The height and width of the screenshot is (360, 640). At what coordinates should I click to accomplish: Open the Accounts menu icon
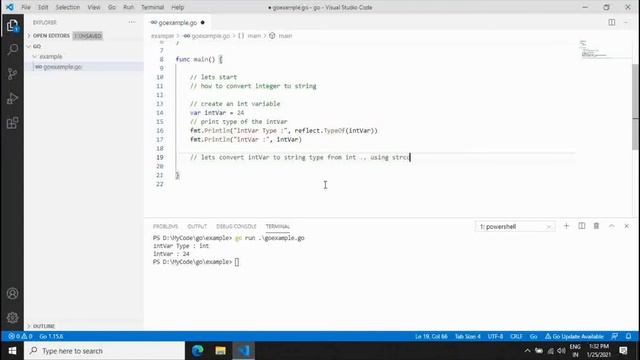[x=12, y=293]
